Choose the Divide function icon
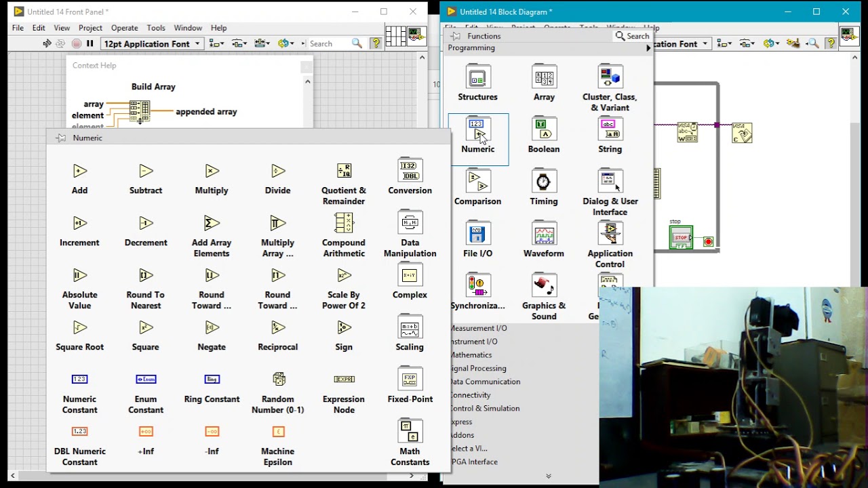The image size is (868, 488). point(277,171)
